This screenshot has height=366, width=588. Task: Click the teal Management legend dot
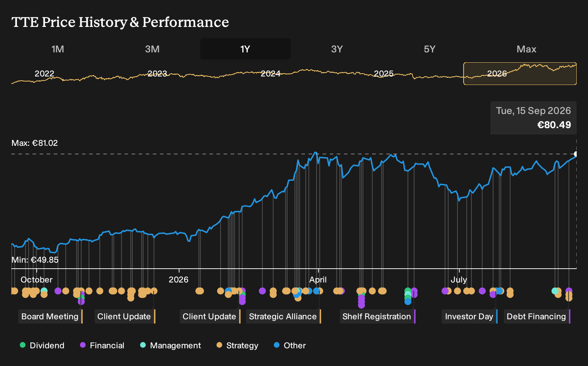point(143,345)
